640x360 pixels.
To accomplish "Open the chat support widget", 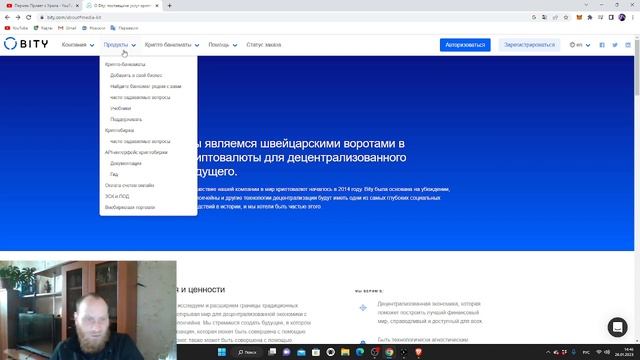I will (617, 327).
